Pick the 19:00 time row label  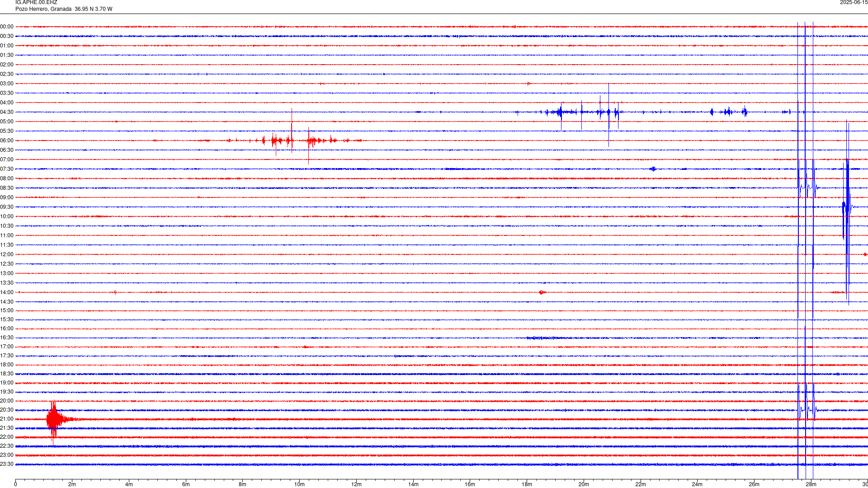pos(7,383)
